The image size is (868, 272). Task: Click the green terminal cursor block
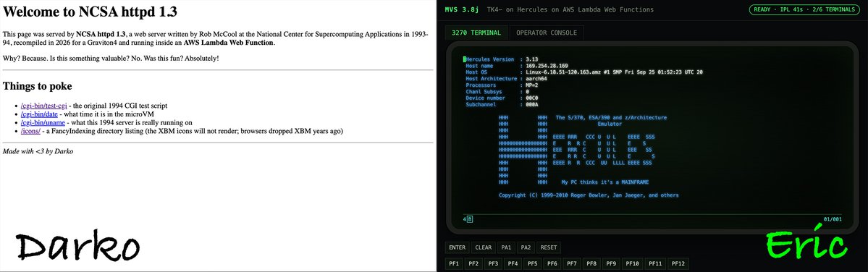click(465, 59)
